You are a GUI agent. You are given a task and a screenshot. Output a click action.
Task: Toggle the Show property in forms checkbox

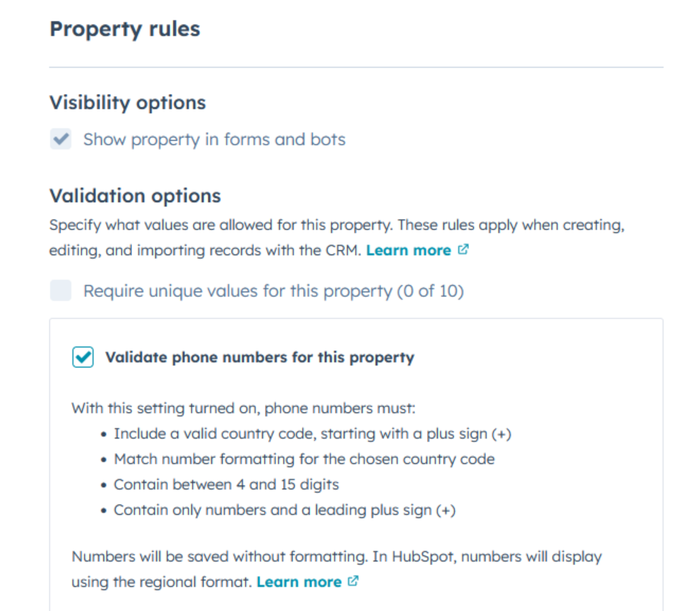click(x=61, y=139)
